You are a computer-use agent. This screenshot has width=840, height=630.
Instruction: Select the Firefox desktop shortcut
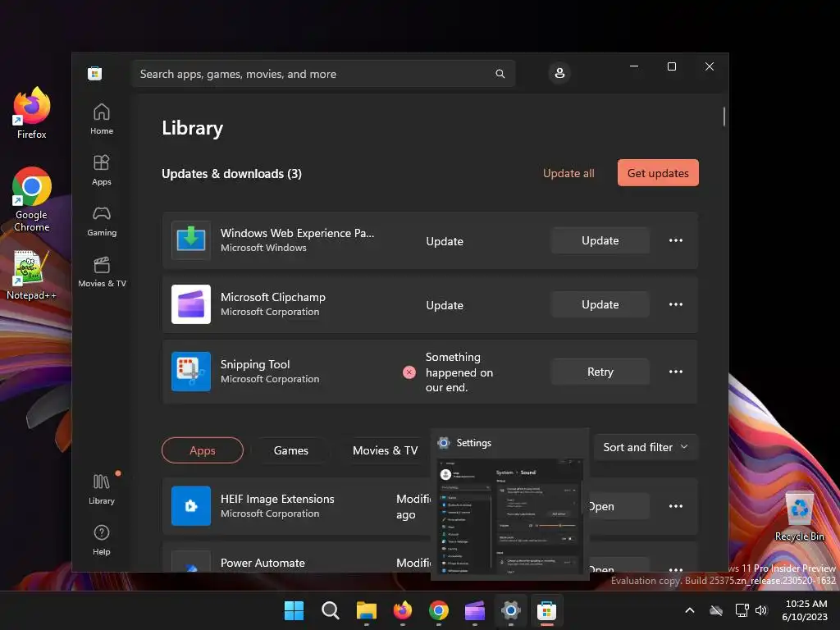(x=32, y=113)
